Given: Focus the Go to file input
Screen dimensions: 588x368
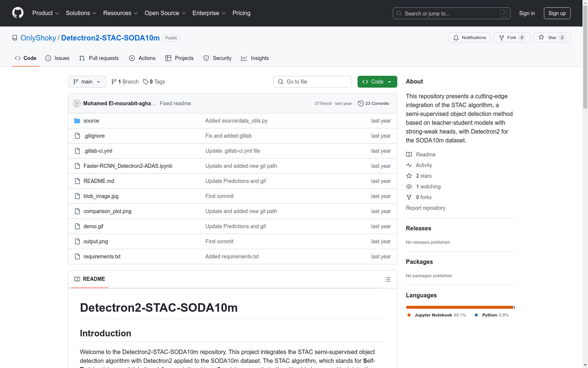Looking at the screenshot, I should (x=312, y=82).
